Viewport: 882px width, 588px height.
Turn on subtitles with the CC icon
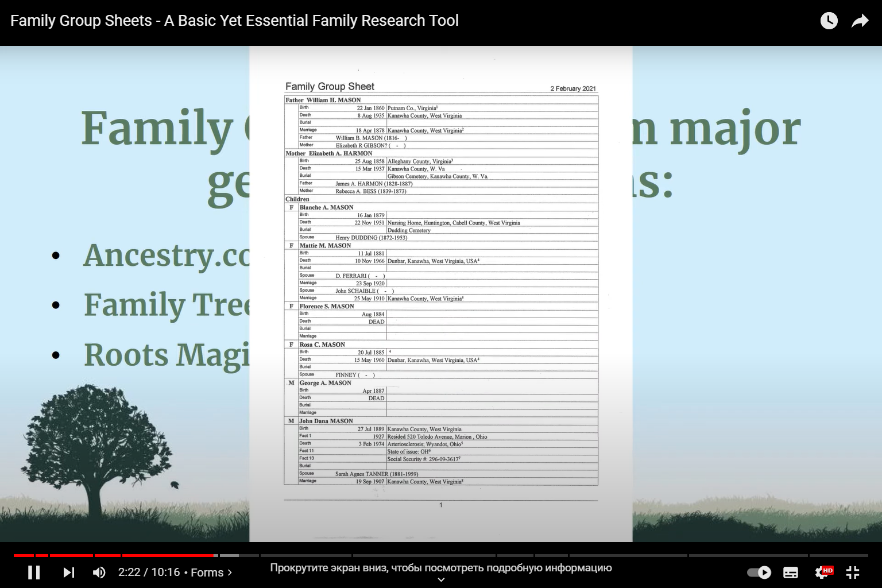(790, 572)
